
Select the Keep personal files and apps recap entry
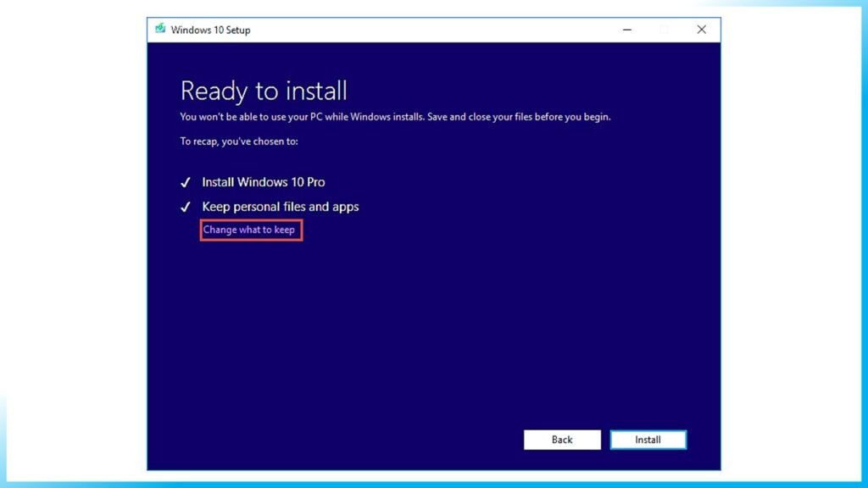pos(280,206)
